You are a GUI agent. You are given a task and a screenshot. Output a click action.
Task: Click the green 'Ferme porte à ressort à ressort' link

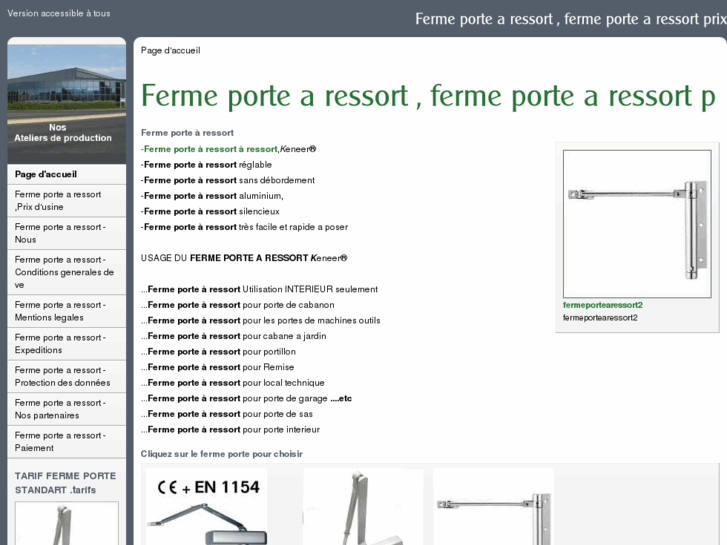[x=210, y=149]
